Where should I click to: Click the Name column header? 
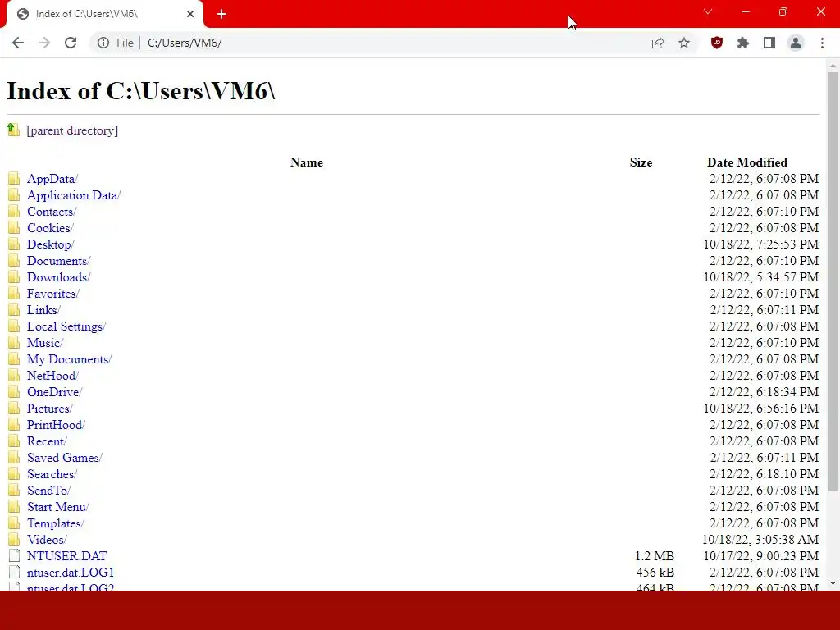(307, 162)
